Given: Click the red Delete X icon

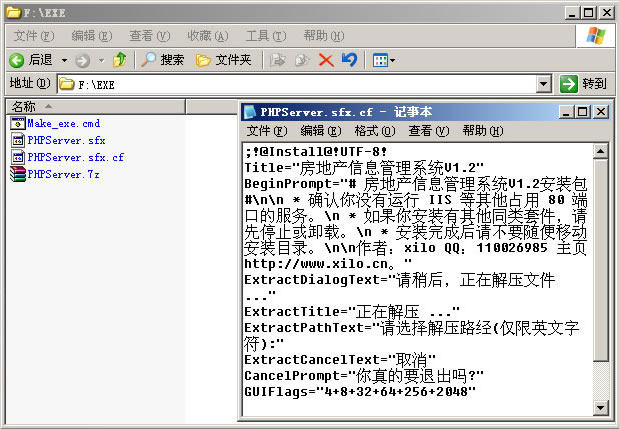Looking at the screenshot, I should point(326,60).
